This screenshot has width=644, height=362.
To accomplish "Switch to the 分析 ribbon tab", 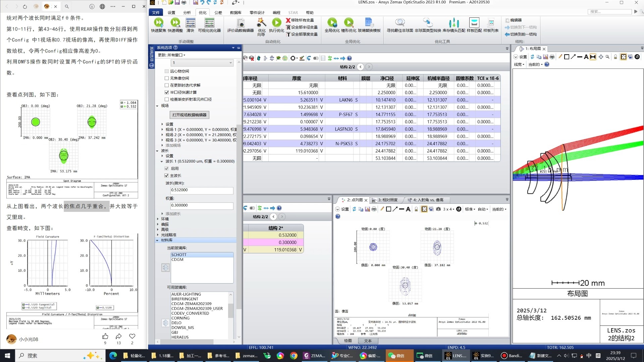I will [187, 13].
